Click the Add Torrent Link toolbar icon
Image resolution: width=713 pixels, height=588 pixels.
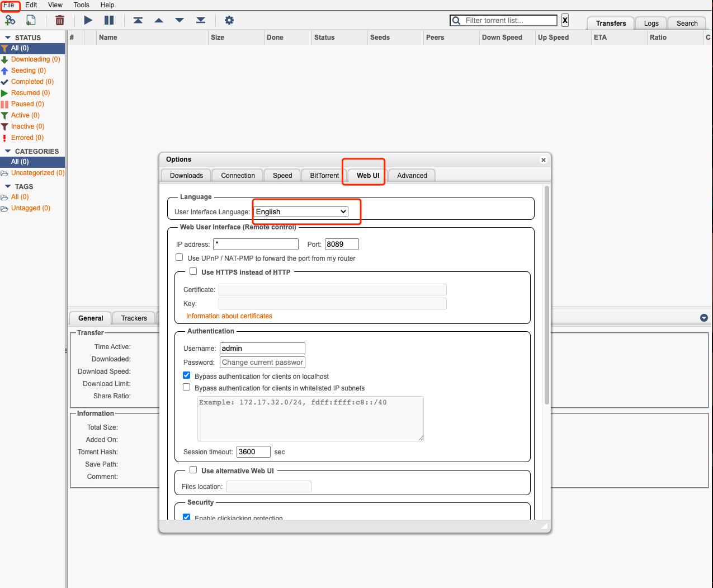[x=10, y=20]
